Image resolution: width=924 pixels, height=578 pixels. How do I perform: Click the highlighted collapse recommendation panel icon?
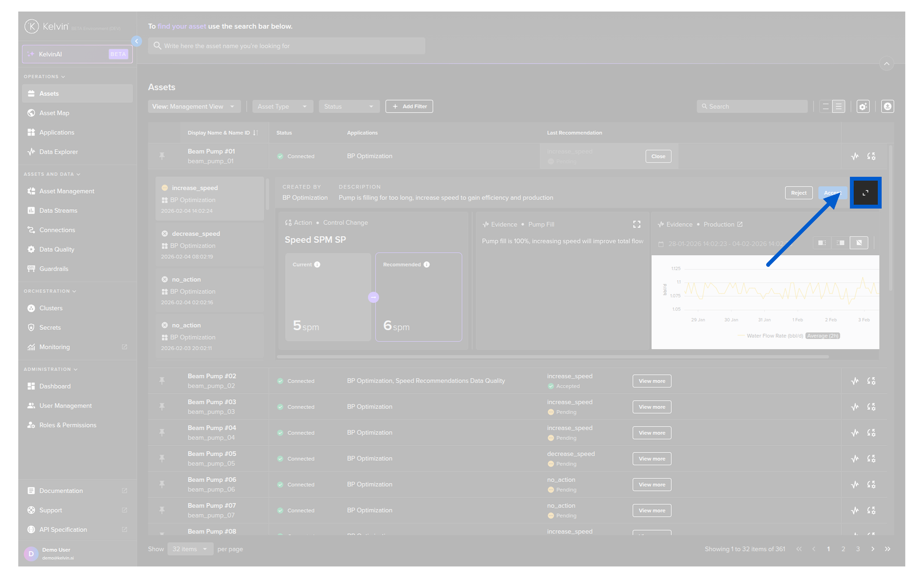tap(865, 193)
